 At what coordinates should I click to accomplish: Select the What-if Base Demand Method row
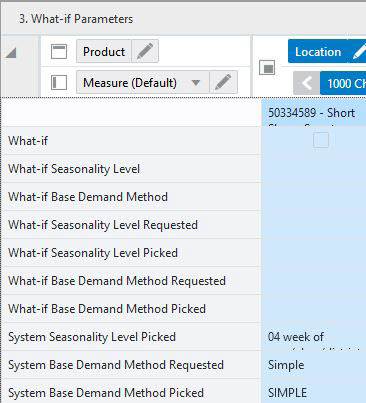[132, 197]
